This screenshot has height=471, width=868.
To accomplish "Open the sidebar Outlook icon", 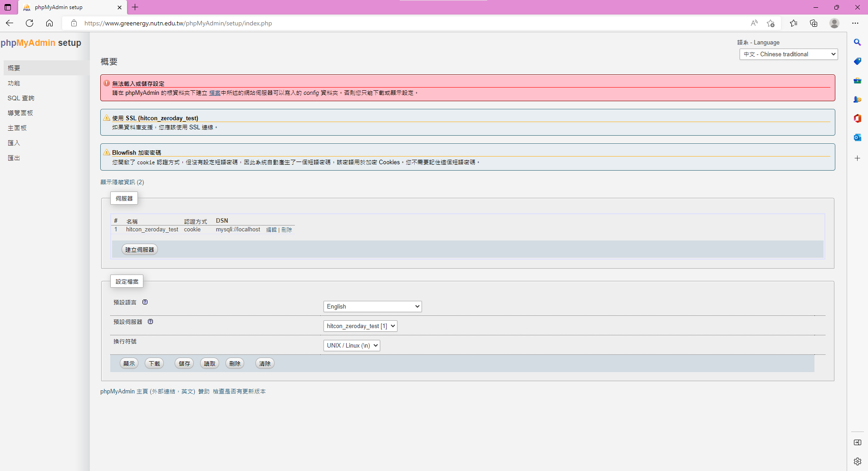I will tap(857, 137).
